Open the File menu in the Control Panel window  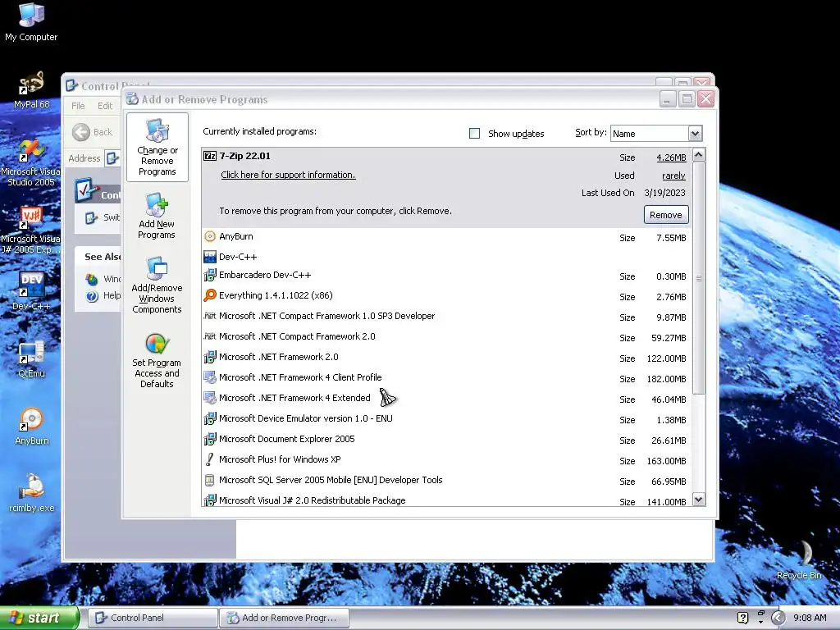(x=78, y=106)
